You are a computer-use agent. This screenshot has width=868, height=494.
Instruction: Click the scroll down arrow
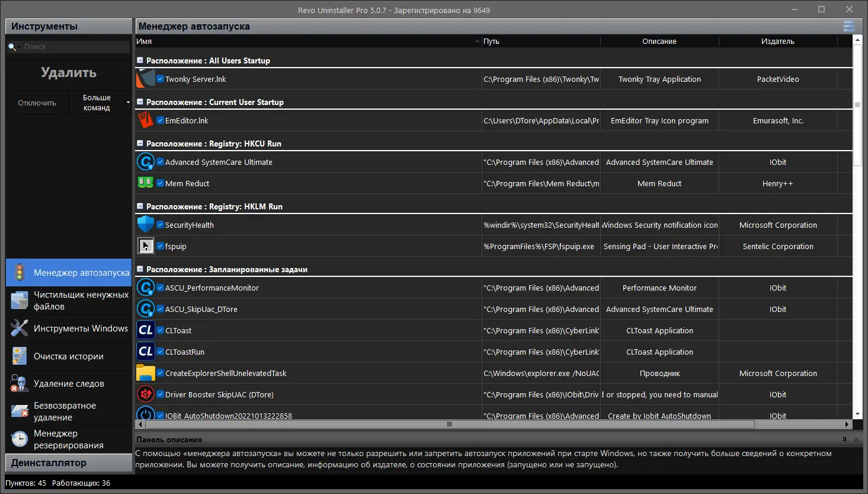[x=857, y=415]
